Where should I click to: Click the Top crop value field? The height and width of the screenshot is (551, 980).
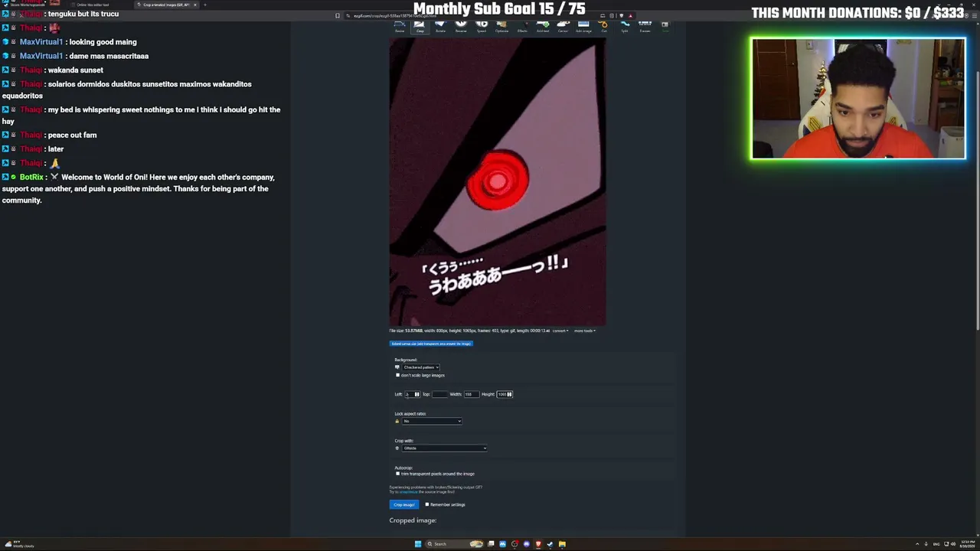click(x=439, y=394)
